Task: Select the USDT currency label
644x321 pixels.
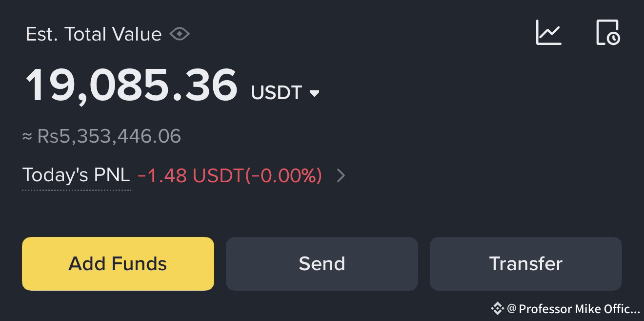Action: [x=277, y=92]
